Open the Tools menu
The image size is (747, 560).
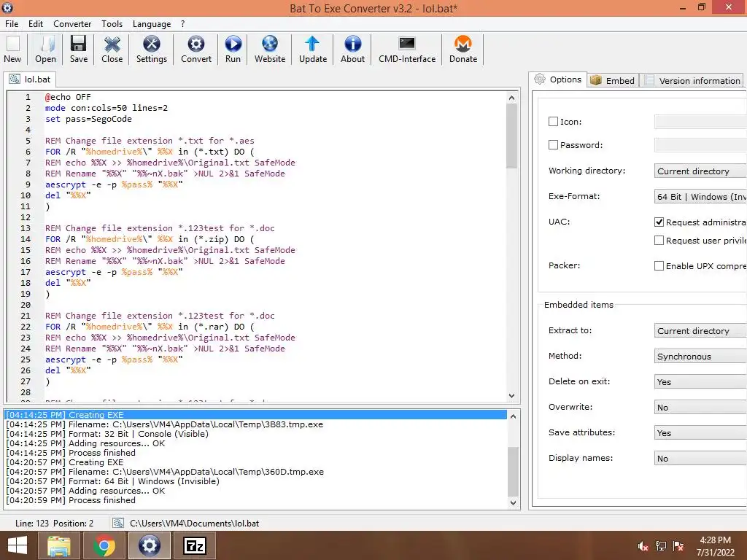click(x=112, y=24)
